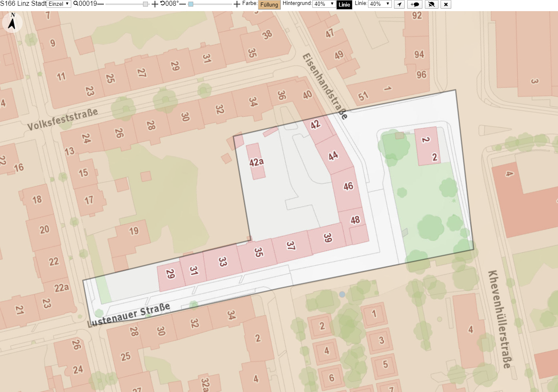Click the X button in the toolbar

pyautogui.click(x=446, y=5)
